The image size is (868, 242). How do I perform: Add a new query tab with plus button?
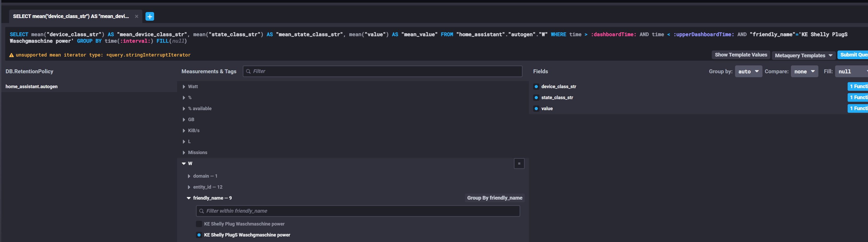click(x=150, y=16)
